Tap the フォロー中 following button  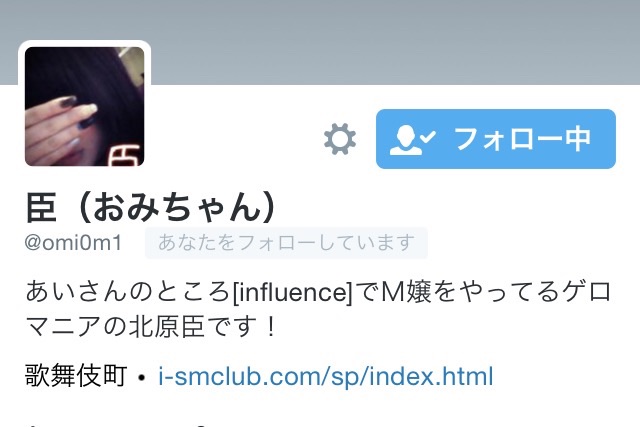tap(496, 139)
